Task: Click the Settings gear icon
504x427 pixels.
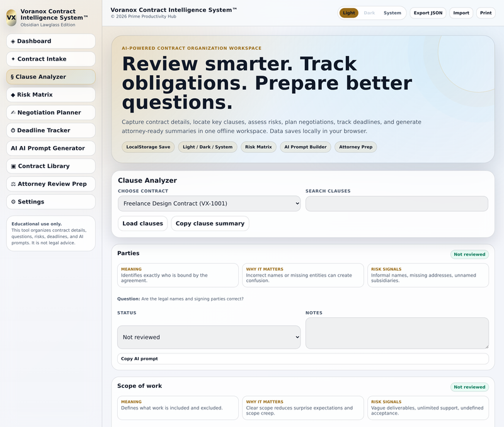Action: point(13,202)
